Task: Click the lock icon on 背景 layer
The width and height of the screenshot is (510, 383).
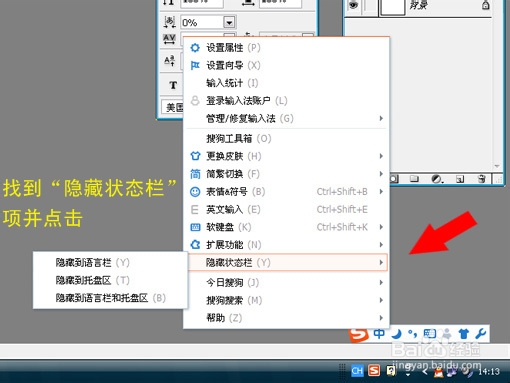Action: click(x=486, y=5)
